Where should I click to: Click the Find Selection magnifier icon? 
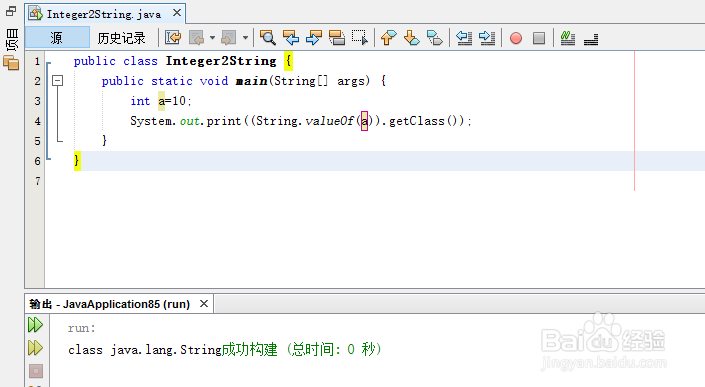pyautogui.click(x=268, y=38)
